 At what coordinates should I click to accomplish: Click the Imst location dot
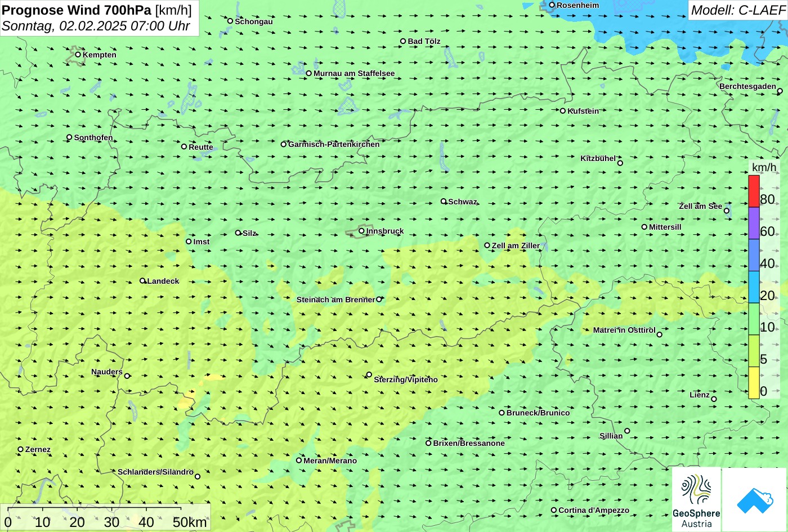point(189,242)
